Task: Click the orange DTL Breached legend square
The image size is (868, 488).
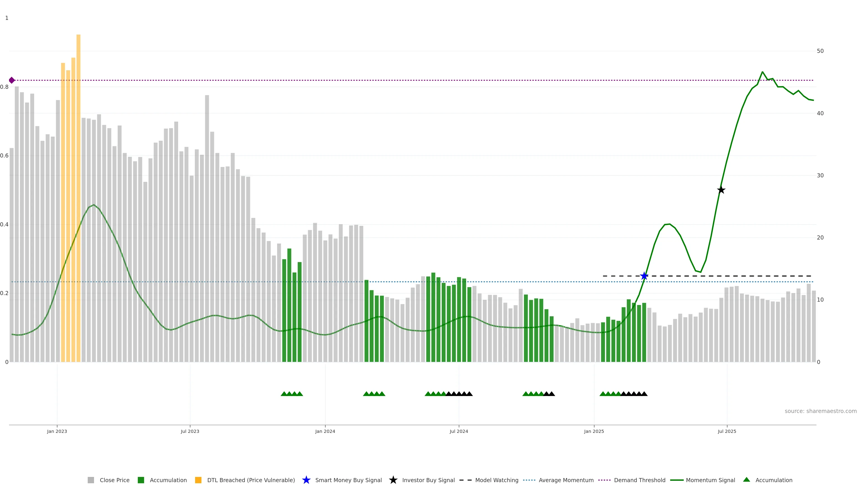Action: click(198, 480)
